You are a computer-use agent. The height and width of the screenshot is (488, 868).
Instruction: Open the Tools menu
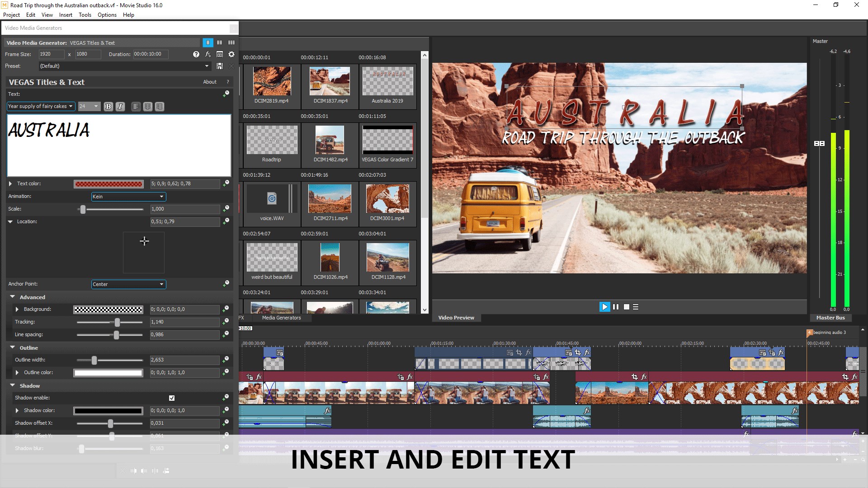(x=85, y=15)
